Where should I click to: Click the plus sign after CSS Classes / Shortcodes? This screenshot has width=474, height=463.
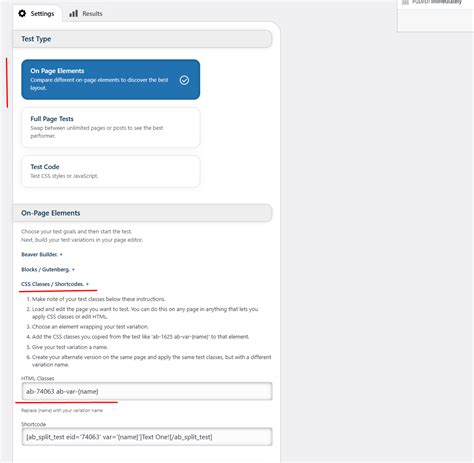click(87, 284)
